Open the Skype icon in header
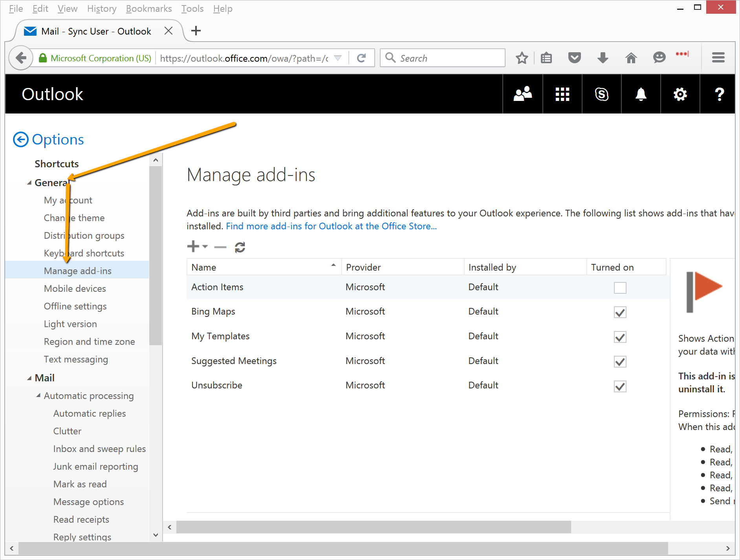This screenshot has width=740, height=560. [x=601, y=94]
